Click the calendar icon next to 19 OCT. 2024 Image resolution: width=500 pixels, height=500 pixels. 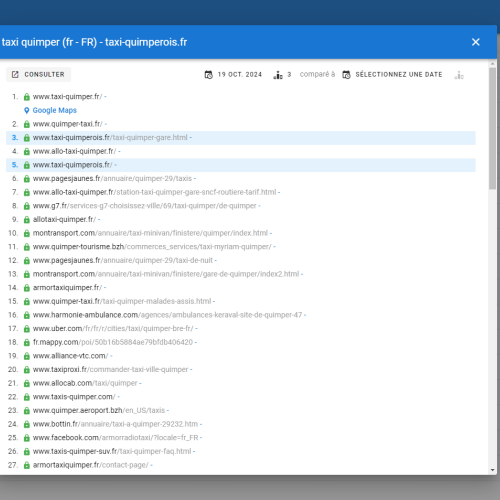point(209,75)
